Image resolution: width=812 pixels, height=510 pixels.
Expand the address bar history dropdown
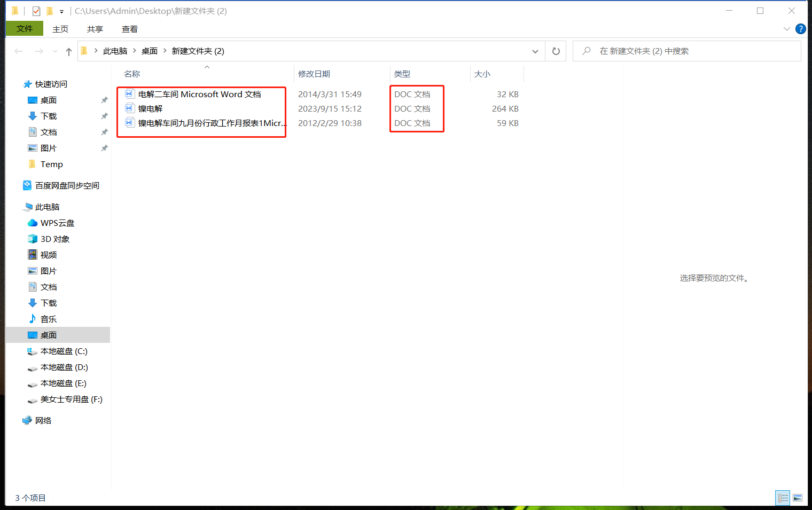click(x=535, y=51)
